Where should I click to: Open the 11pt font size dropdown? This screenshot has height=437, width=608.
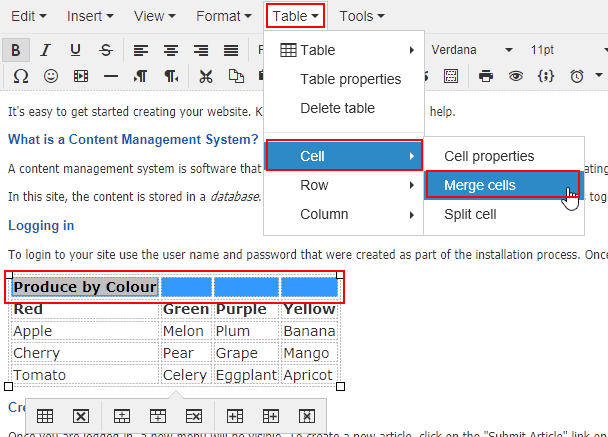[566, 50]
